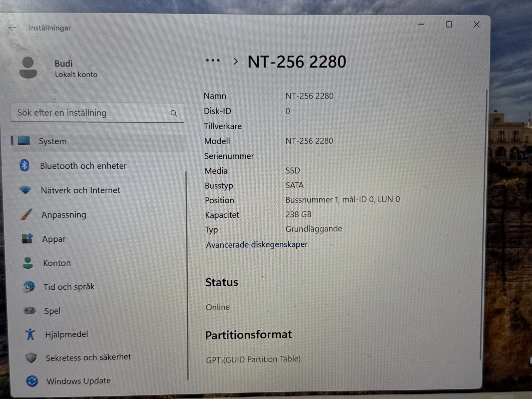Click the search magnifier icon
The height and width of the screenshot is (399, 532).
point(174,113)
